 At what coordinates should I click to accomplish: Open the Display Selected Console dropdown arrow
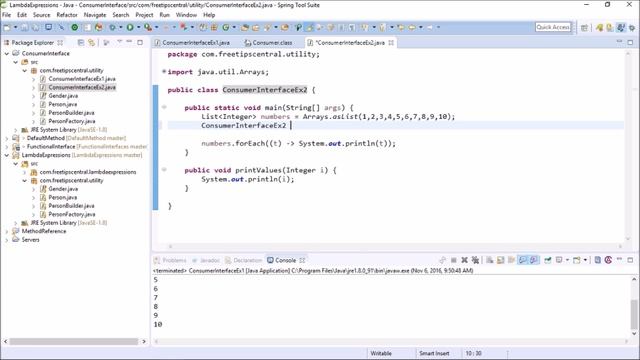[x=567, y=260]
